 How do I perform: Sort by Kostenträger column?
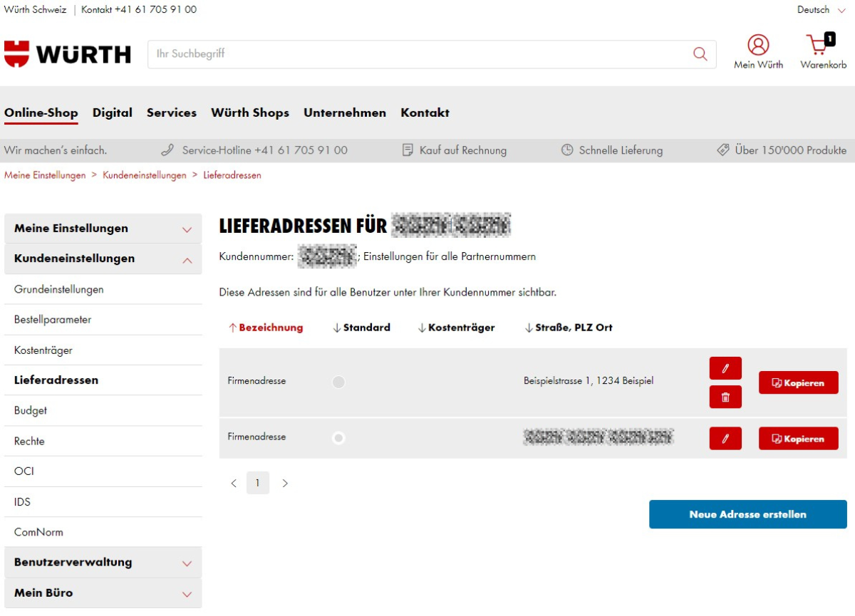point(456,328)
